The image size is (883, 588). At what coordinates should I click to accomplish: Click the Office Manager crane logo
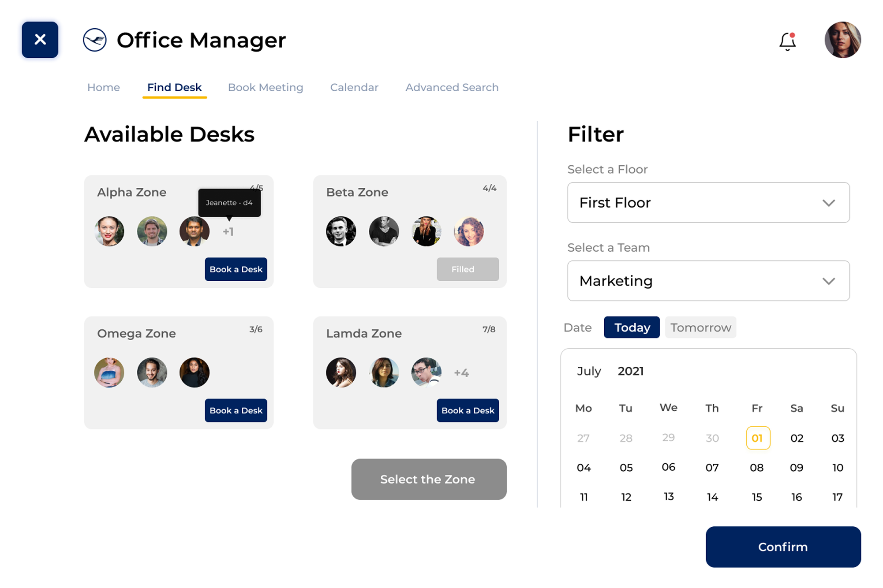click(95, 40)
